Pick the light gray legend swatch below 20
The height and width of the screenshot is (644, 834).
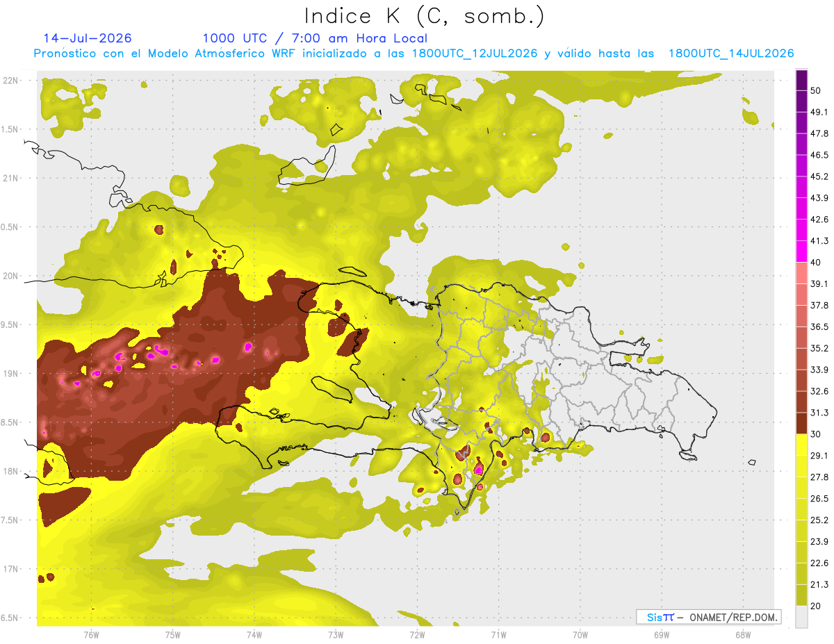[x=801, y=617]
